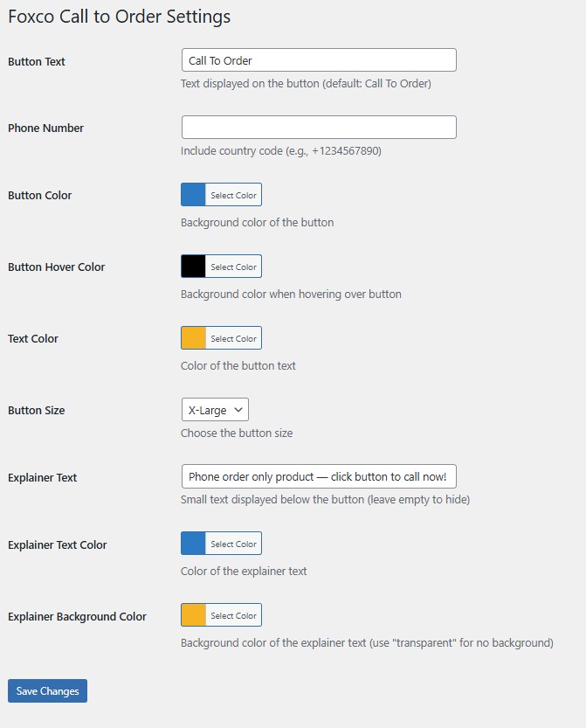This screenshot has width=586, height=728.
Task: Click the Button Size label
Action: click(x=36, y=411)
